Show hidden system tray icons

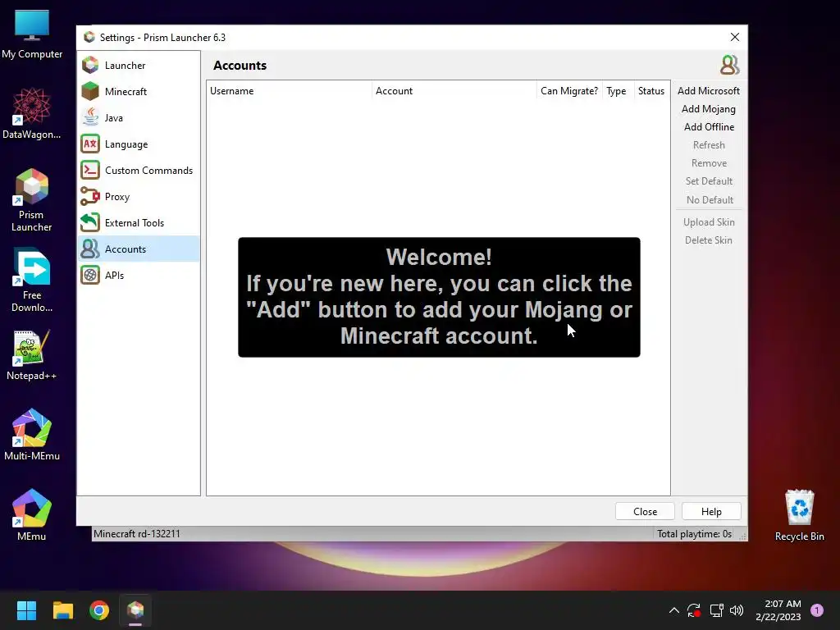674,610
